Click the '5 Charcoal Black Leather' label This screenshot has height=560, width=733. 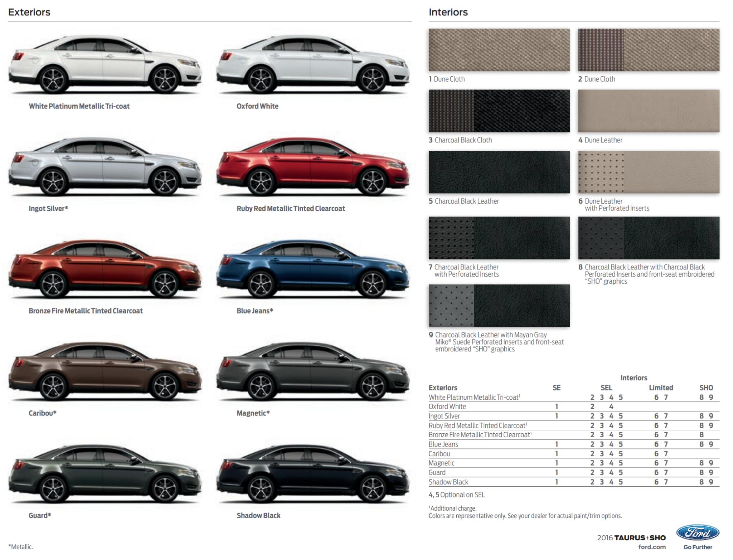(x=464, y=201)
